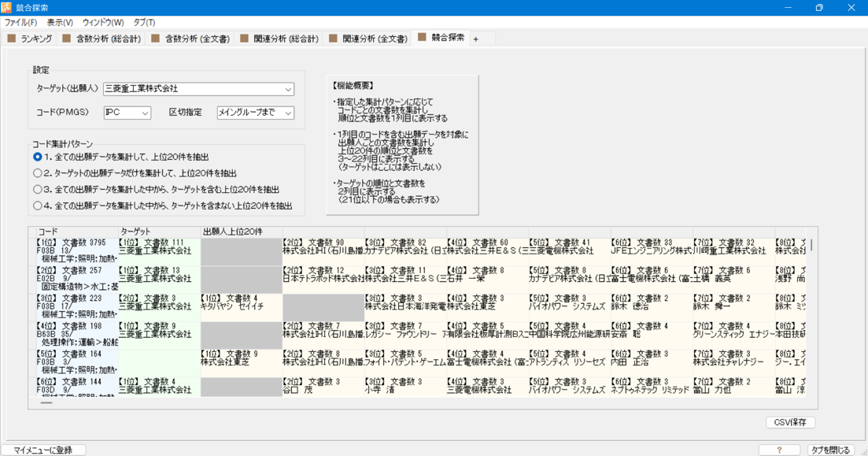Click cell 【6位】 文書数 33 JFEエンジニアリング

pos(651,251)
